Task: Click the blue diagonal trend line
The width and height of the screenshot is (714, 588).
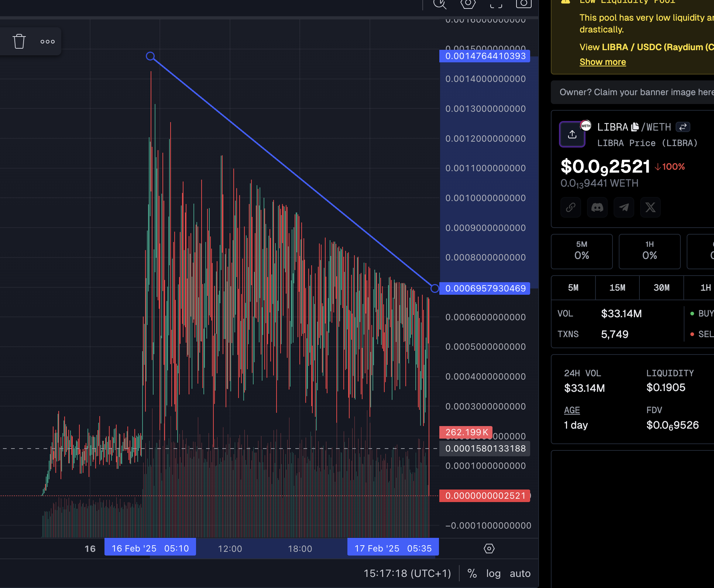Action: coord(292,172)
